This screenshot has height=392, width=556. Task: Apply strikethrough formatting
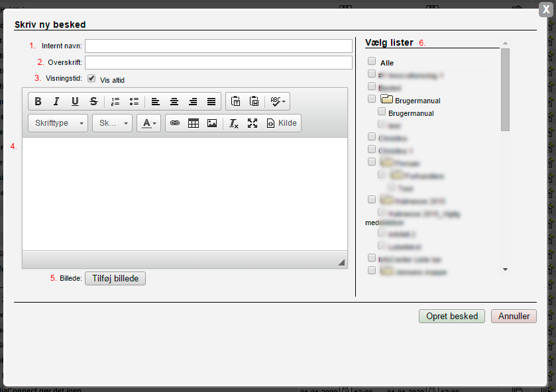[93, 101]
